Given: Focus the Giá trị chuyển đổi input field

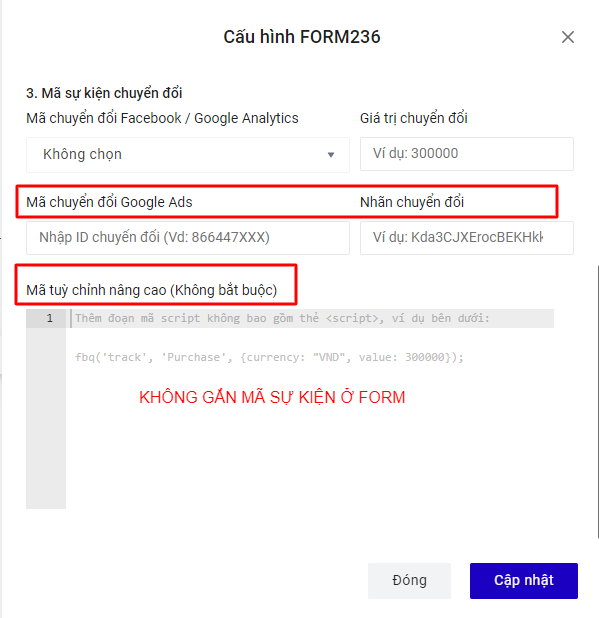Looking at the screenshot, I should [467, 154].
